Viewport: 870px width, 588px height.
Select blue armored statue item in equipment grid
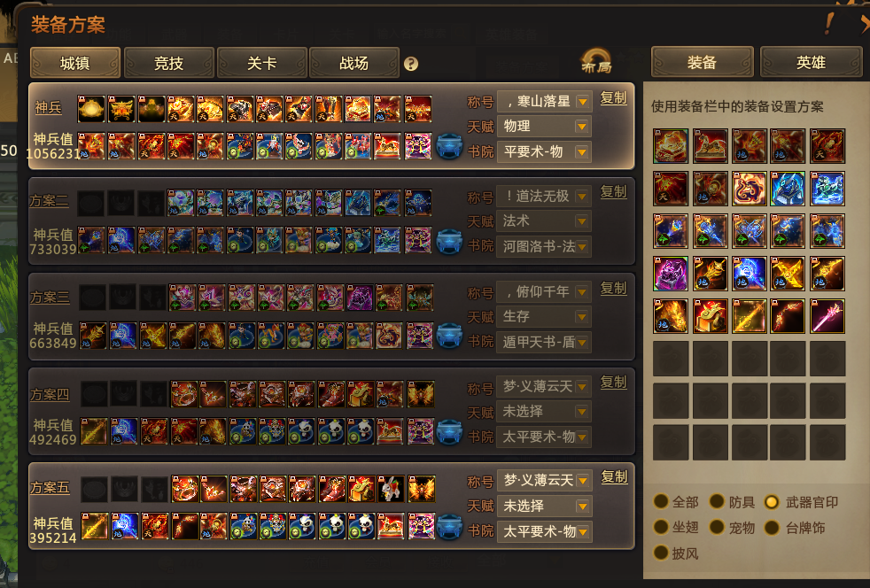[788, 189]
